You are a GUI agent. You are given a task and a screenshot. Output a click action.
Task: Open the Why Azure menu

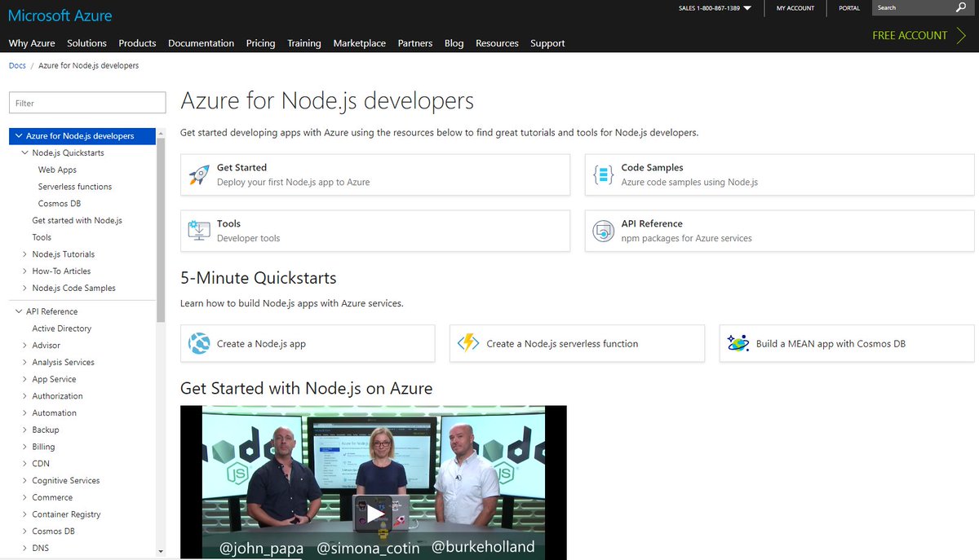[x=32, y=43]
